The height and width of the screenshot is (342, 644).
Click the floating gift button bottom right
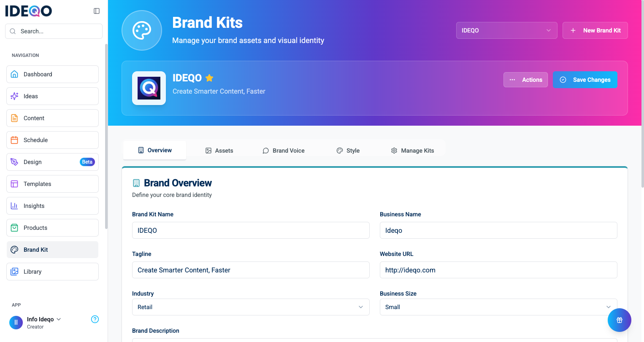tap(619, 320)
